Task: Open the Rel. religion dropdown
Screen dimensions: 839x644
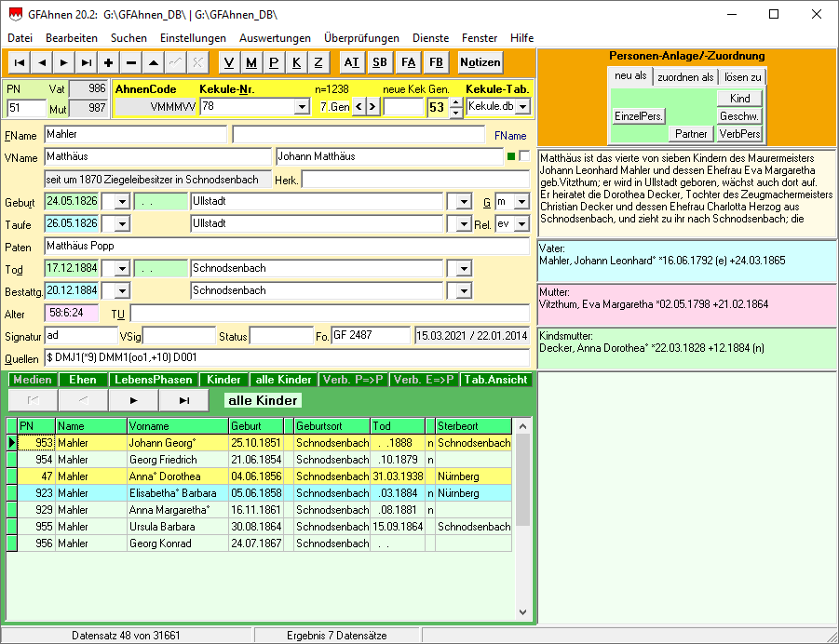Action: click(522, 224)
